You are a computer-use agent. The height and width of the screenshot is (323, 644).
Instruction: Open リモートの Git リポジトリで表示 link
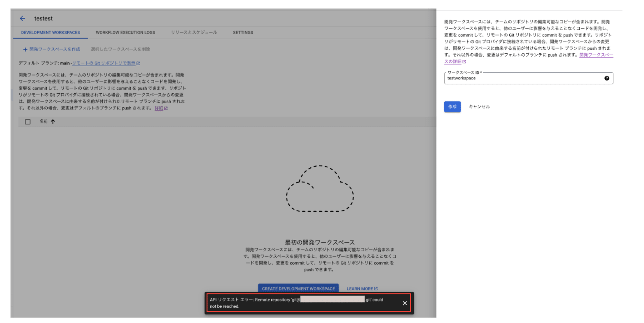(x=106, y=63)
